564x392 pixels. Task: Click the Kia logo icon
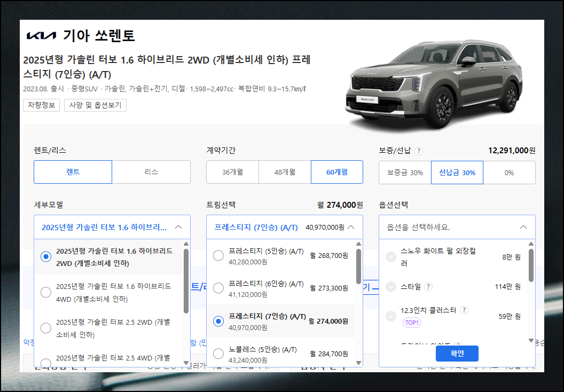coord(41,36)
